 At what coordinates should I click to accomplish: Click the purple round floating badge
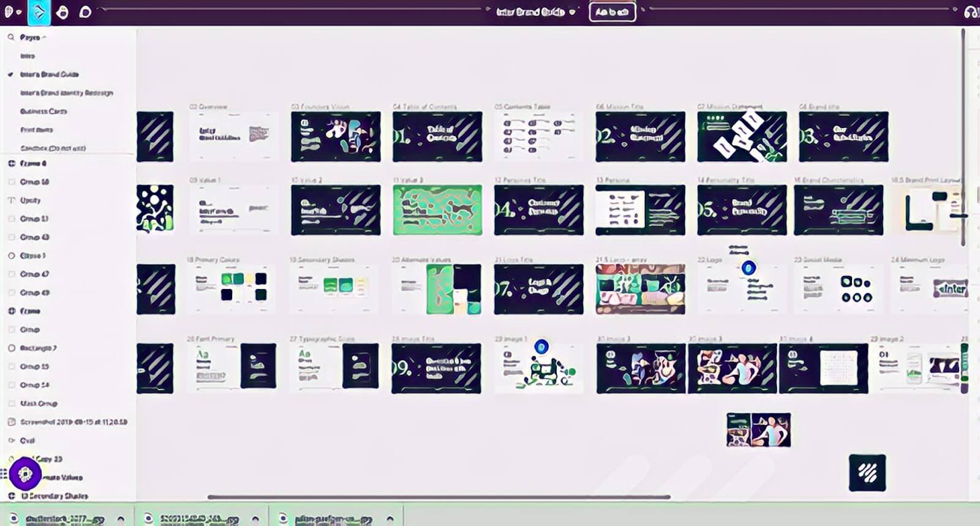[x=25, y=473]
